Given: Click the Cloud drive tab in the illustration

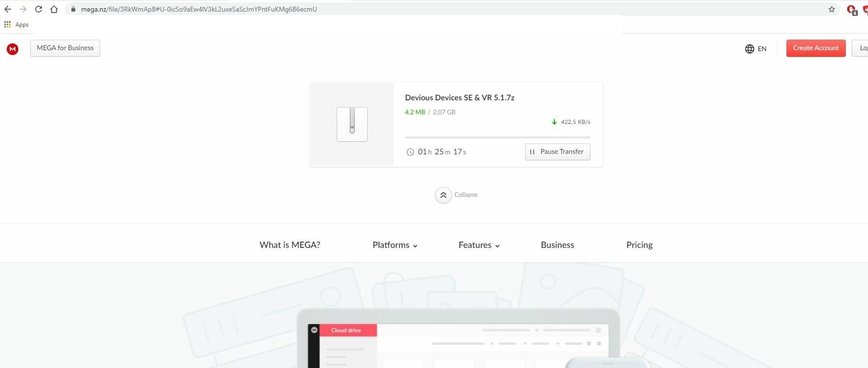Looking at the screenshot, I should point(348,330).
